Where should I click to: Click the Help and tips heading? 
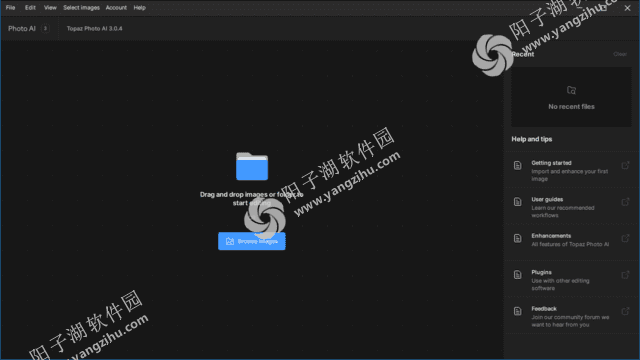coord(531,139)
